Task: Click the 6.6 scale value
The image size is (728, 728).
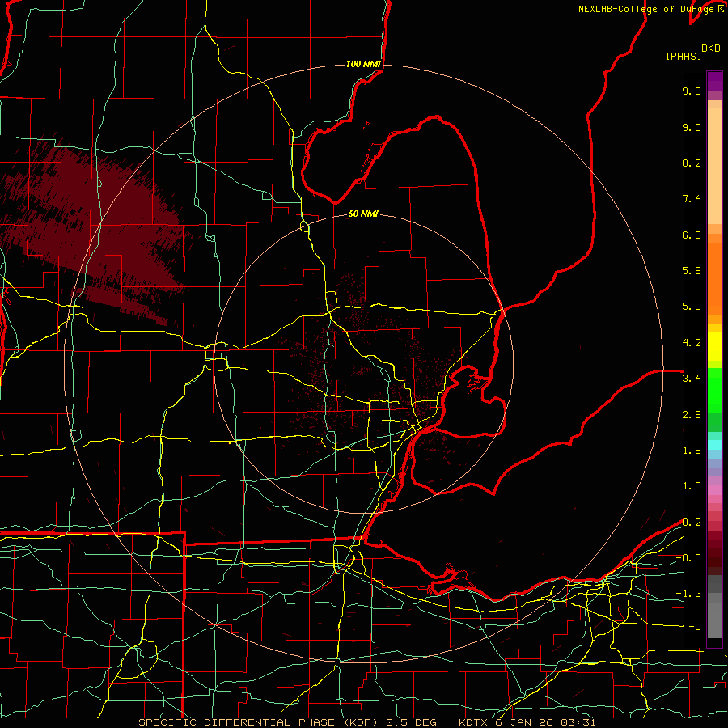Action: pos(692,235)
